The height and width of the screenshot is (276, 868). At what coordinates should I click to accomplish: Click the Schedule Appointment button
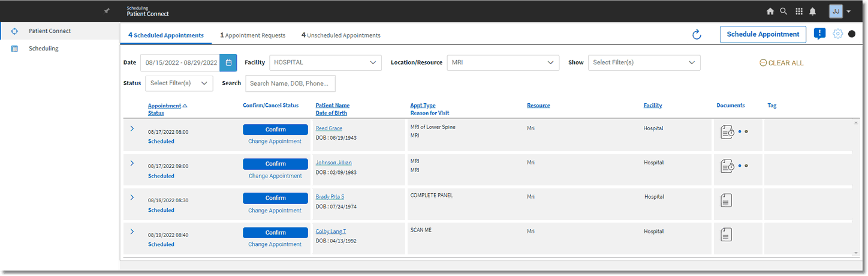pos(763,34)
